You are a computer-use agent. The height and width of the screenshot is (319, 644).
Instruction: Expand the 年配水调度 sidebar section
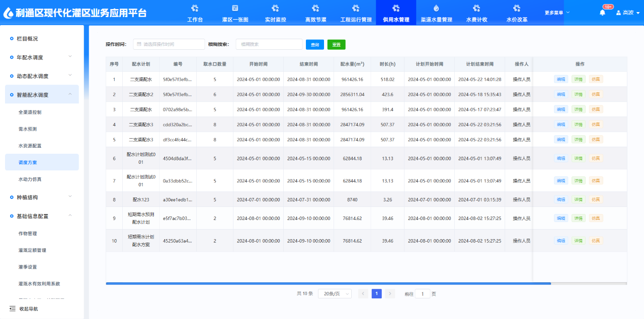(42, 57)
